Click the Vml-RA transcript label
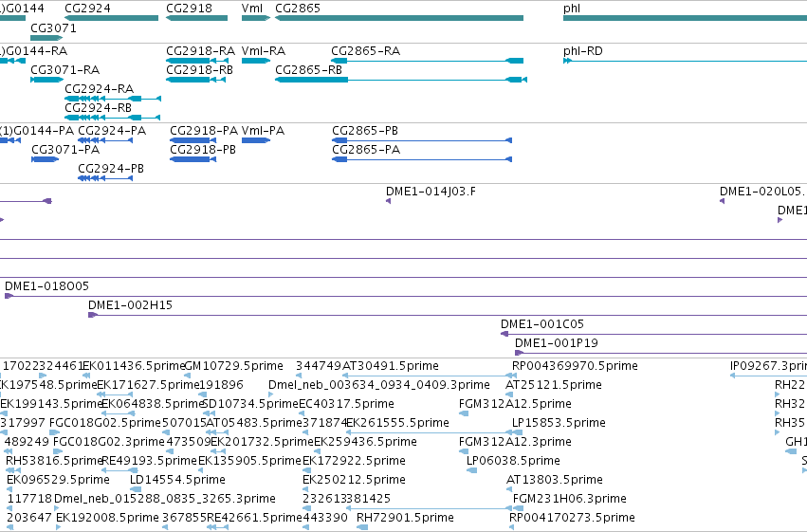This screenshot has width=807, height=532. (264, 51)
